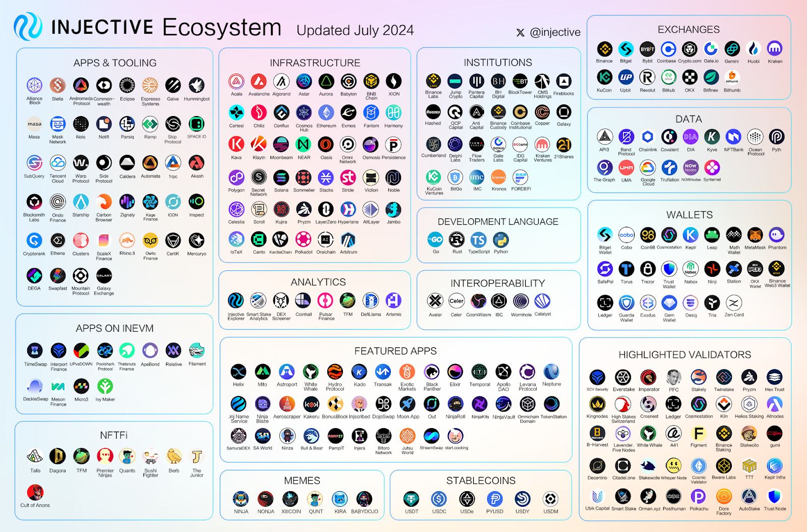Select the Pantera Capital icon
The image size is (807, 532).
click(x=477, y=81)
